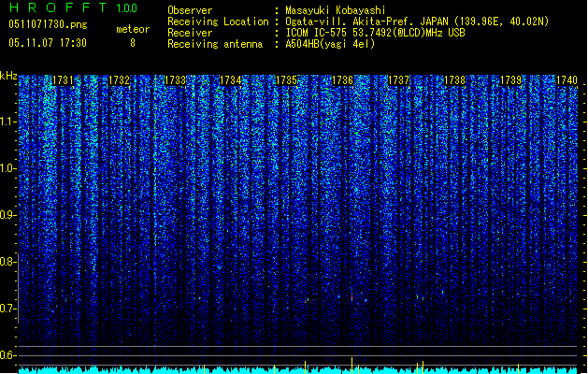Click the kHz axis unit label
Image resolution: width=588 pixels, height=374 pixels.
click(x=8, y=76)
